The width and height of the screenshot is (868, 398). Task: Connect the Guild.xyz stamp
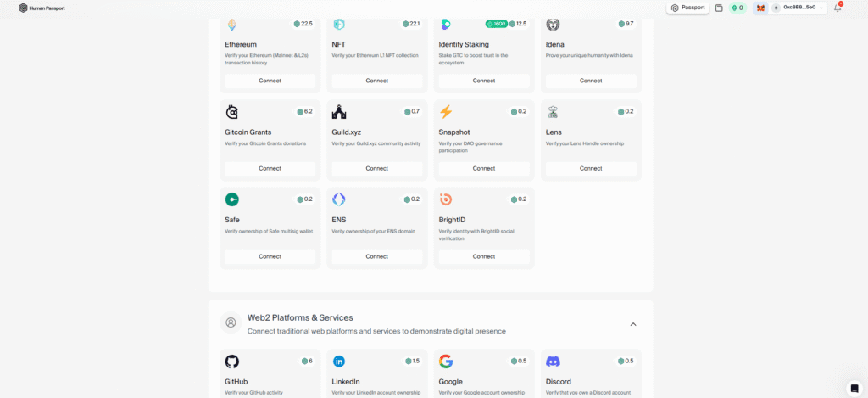pyautogui.click(x=377, y=169)
